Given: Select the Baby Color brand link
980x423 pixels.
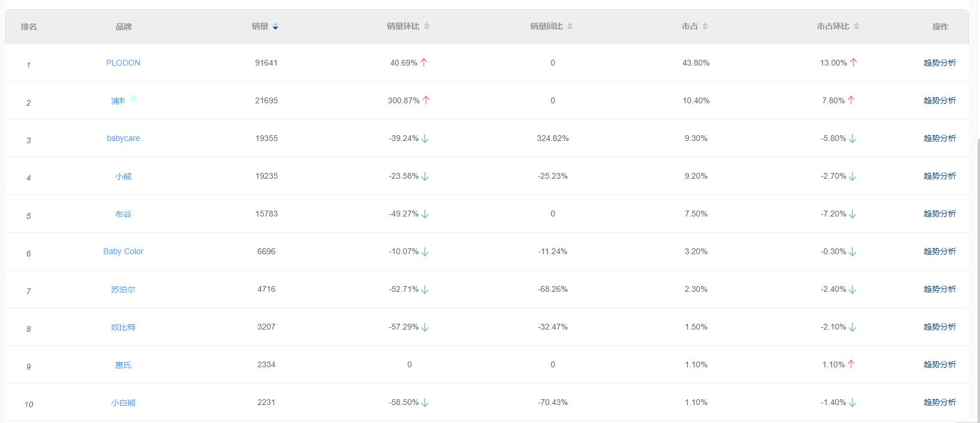Looking at the screenshot, I should (123, 251).
